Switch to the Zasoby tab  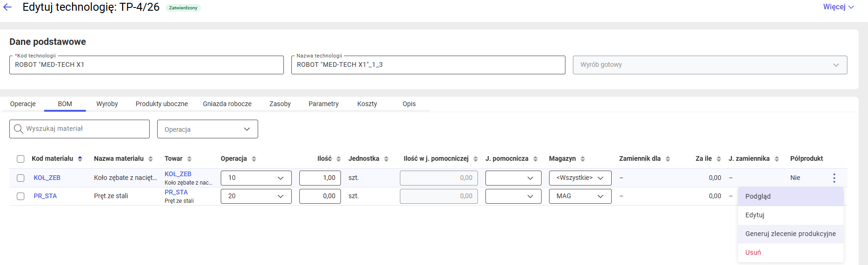pyautogui.click(x=280, y=104)
